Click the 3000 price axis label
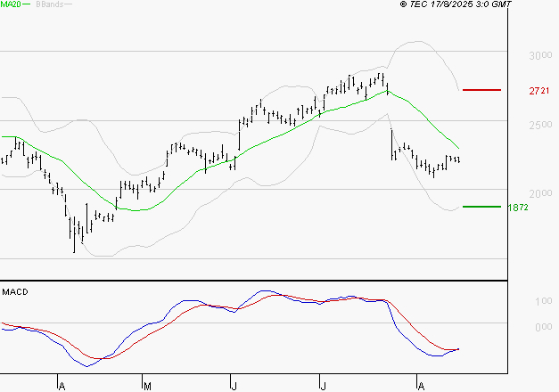Screen dimensions: 559x392 tap(538, 55)
